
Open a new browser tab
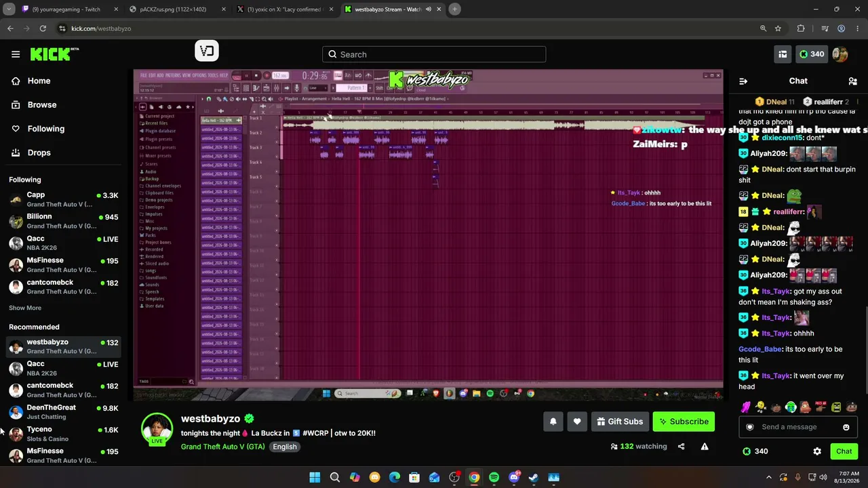(x=454, y=9)
